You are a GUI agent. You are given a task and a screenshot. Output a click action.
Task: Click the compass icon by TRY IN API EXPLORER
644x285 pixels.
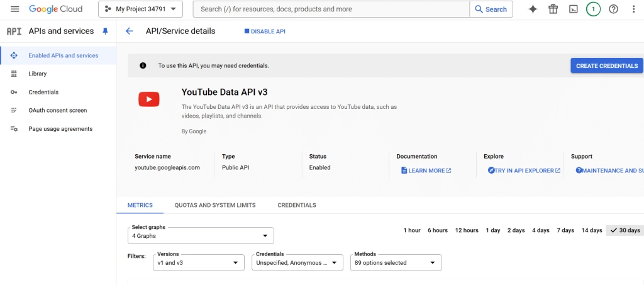[491, 170]
